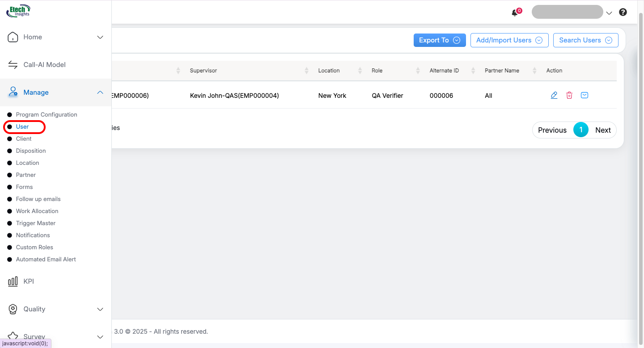Click the Call-AI Model arrows icon
Screen dimensions: 644x348
(x=13, y=65)
